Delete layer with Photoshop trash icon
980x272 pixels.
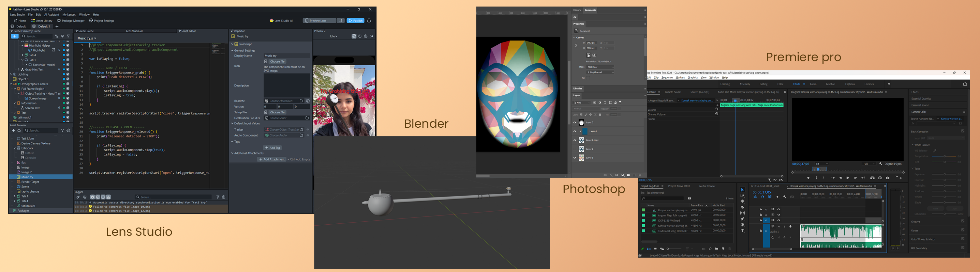click(640, 175)
